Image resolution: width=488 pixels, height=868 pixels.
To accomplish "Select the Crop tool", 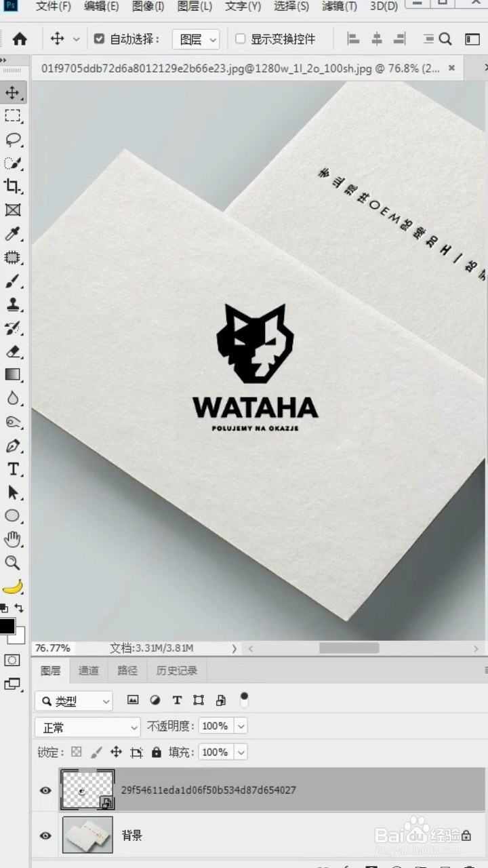I will 13,186.
